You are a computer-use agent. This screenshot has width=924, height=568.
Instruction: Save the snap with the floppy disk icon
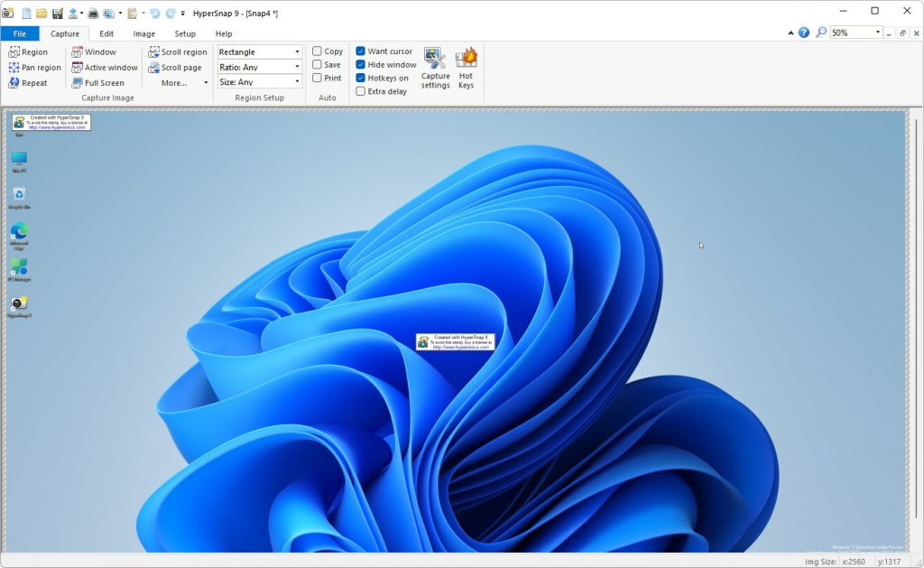coord(57,13)
